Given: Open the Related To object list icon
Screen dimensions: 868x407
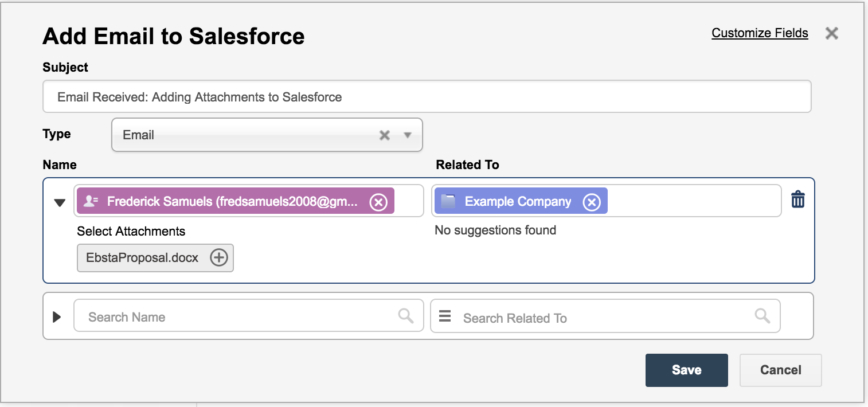Looking at the screenshot, I should tap(445, 316).
